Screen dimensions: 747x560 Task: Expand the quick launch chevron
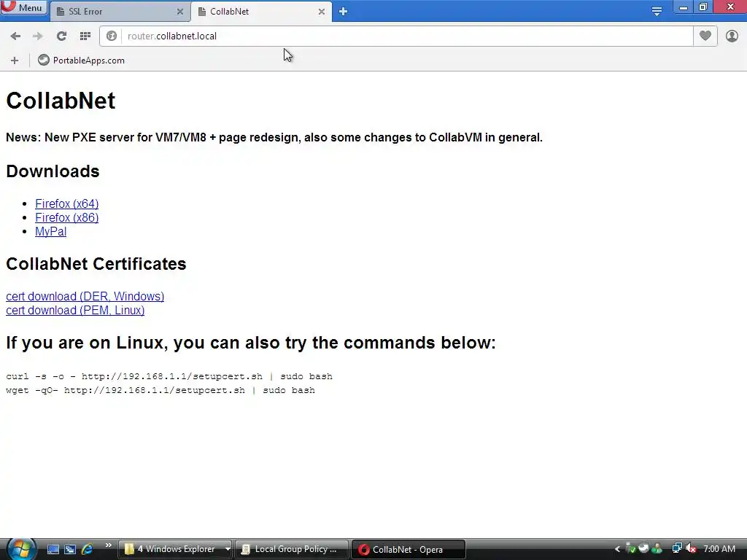[109, 545]
